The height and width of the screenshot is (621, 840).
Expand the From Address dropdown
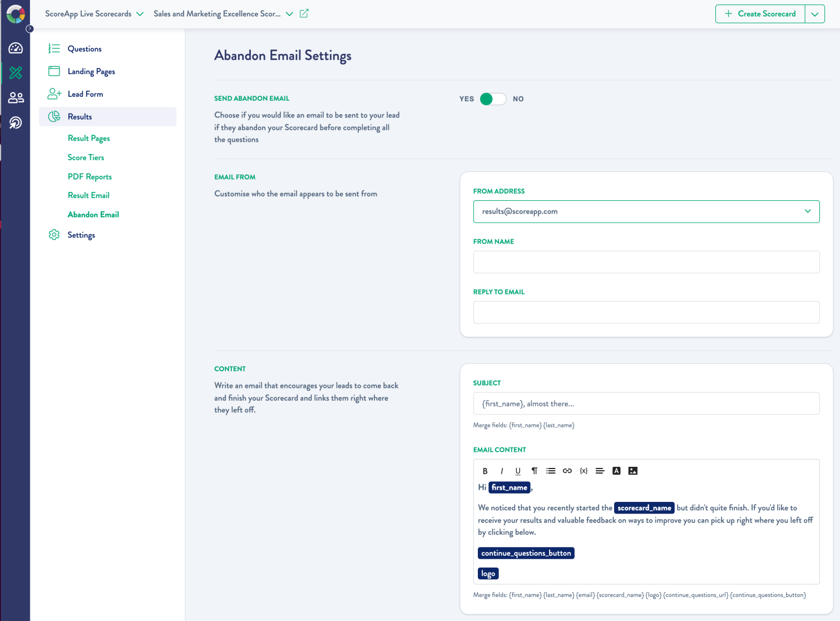pyautogui.click(x=807, y=211)
